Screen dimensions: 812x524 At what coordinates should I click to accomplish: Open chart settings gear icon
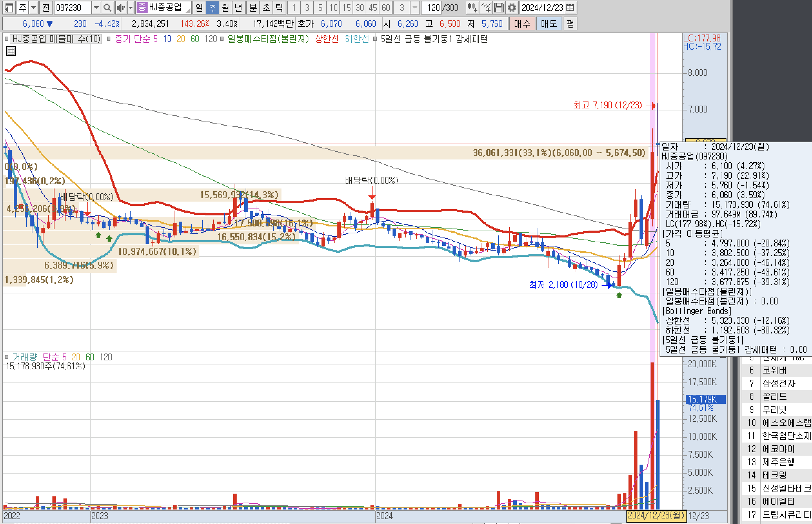click(512, 8)
